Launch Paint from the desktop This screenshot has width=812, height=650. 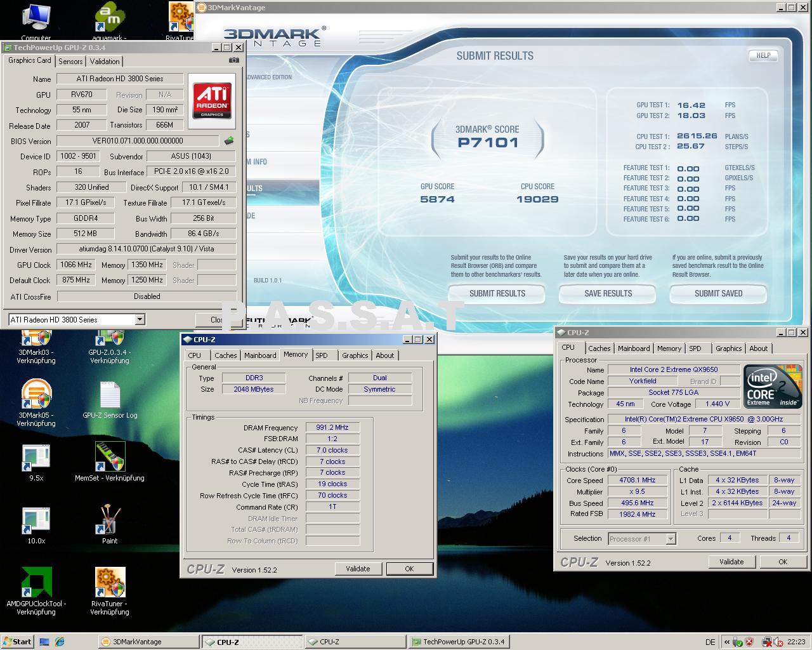[110, 524]
